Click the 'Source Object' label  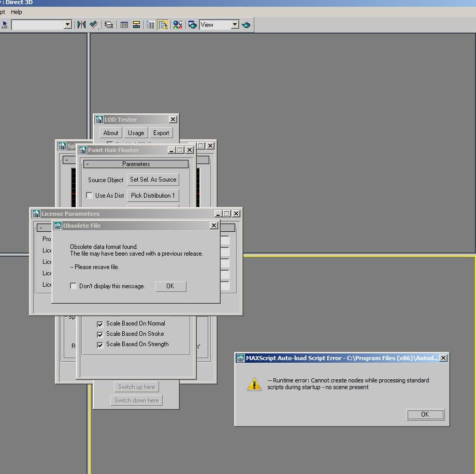106,180
